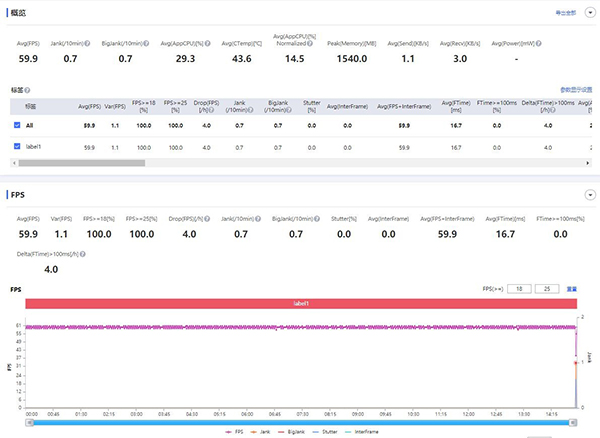Click 导出全部 export all link
The height and width of the screenshot is (438, 600).
[x=566, y=12]
